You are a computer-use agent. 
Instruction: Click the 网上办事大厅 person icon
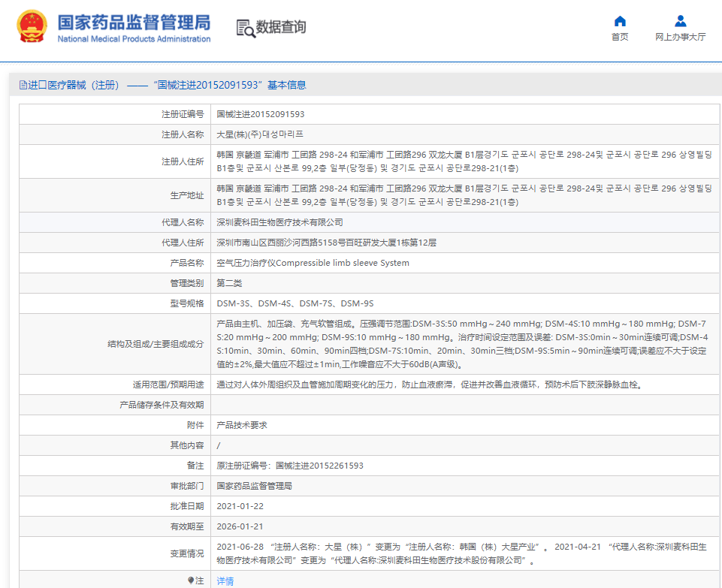[x=680, y=21]
